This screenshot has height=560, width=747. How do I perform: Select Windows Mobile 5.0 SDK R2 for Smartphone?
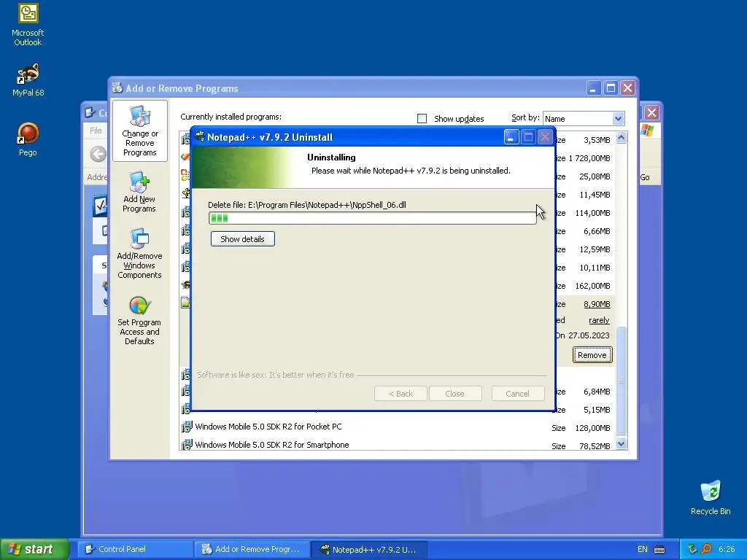[272, 445]
